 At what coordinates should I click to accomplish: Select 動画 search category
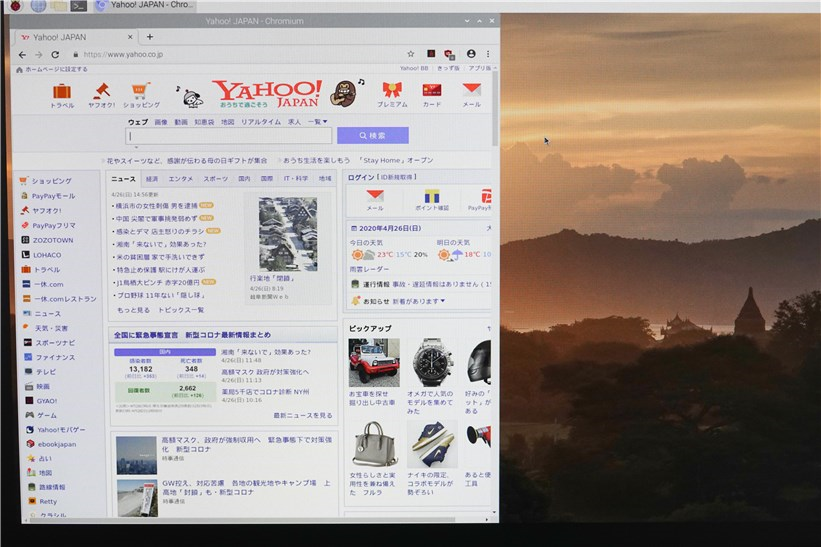[x=181, y=122]
